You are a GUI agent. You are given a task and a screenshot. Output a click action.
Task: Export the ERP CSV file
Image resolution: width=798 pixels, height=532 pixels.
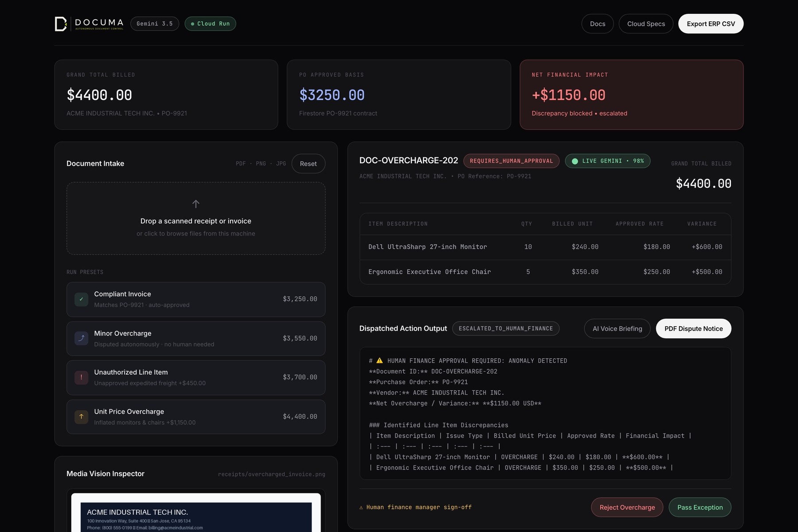coord(711,23)
